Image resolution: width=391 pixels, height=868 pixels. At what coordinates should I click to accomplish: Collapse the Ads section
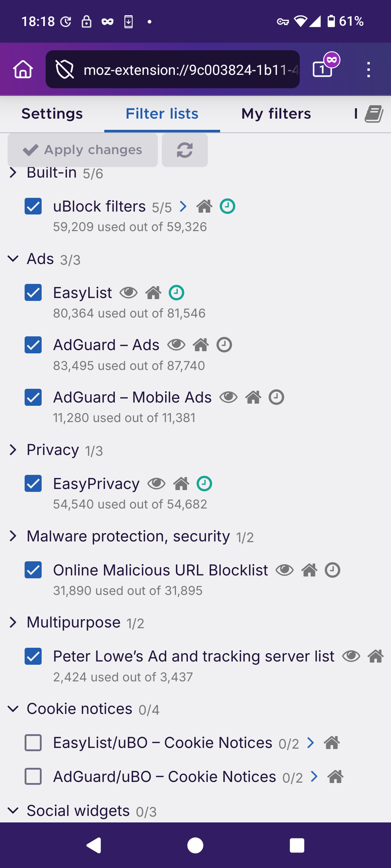click(x=13, y=259)
